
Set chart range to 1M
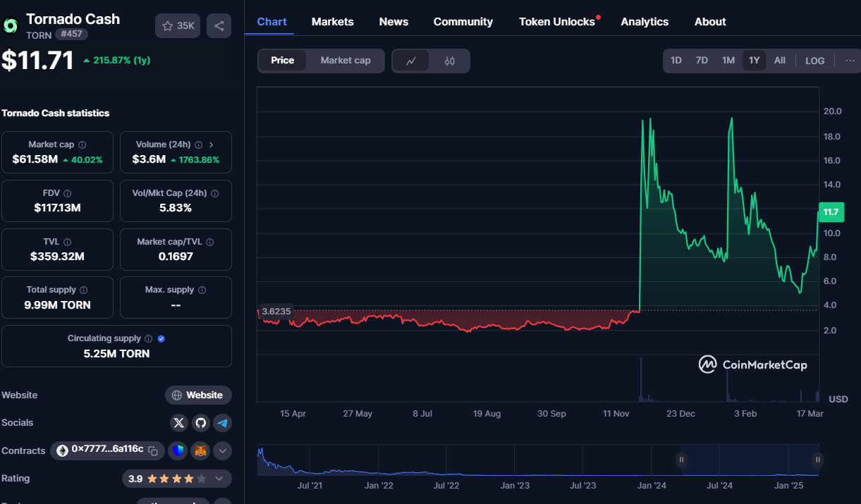tap(728, 61)
